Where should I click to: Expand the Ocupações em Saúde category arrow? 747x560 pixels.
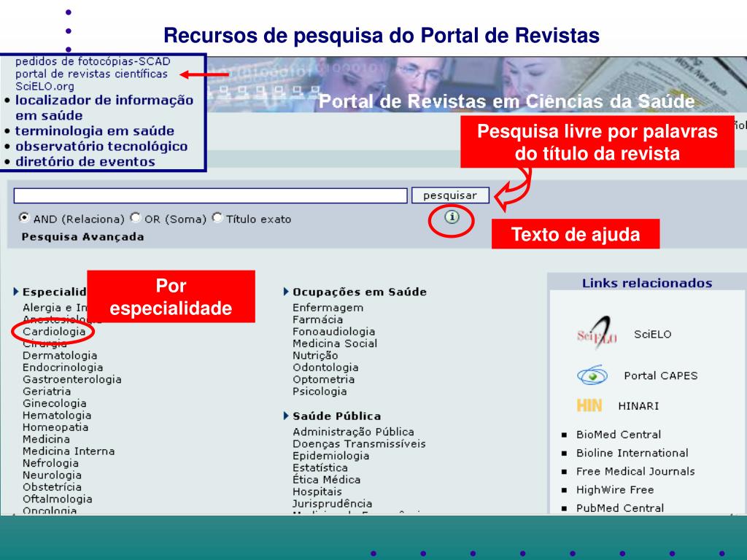pyautogui.click(x=286, y=292)
